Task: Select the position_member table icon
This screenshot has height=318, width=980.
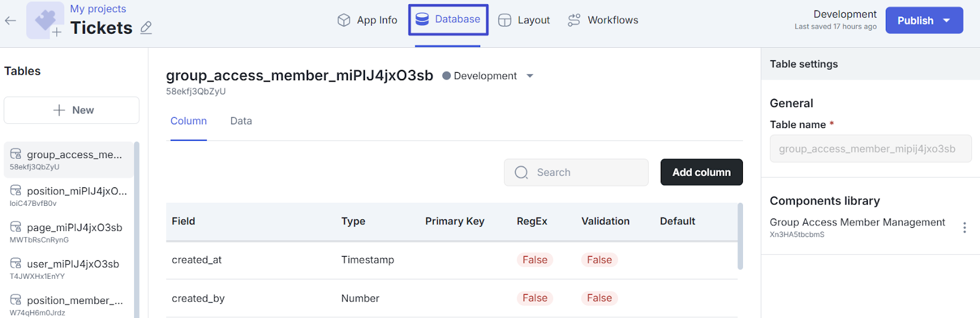Action: point(16,300)
